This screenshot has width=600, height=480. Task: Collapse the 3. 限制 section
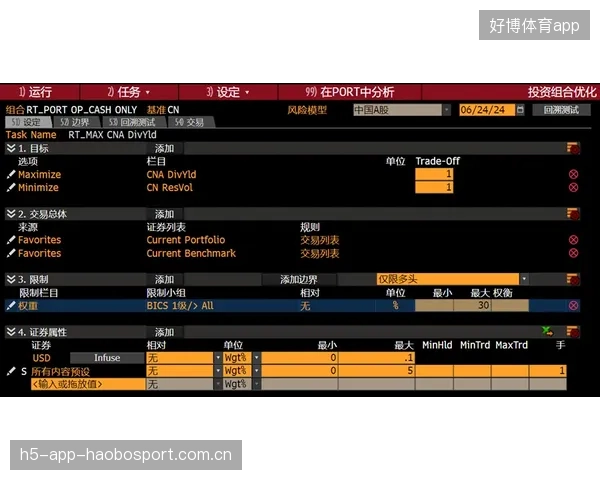[x=11, y=279]
